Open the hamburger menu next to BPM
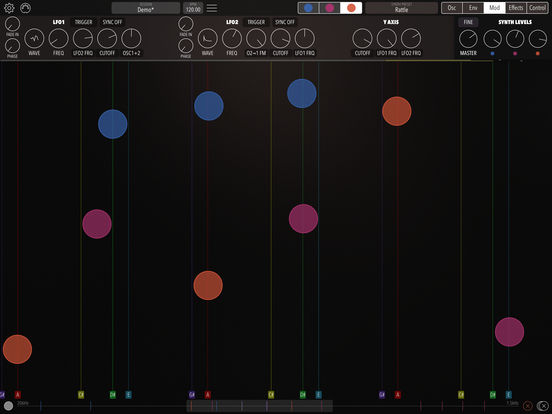This screenshot has height=414, width=552. pos(212,8)
